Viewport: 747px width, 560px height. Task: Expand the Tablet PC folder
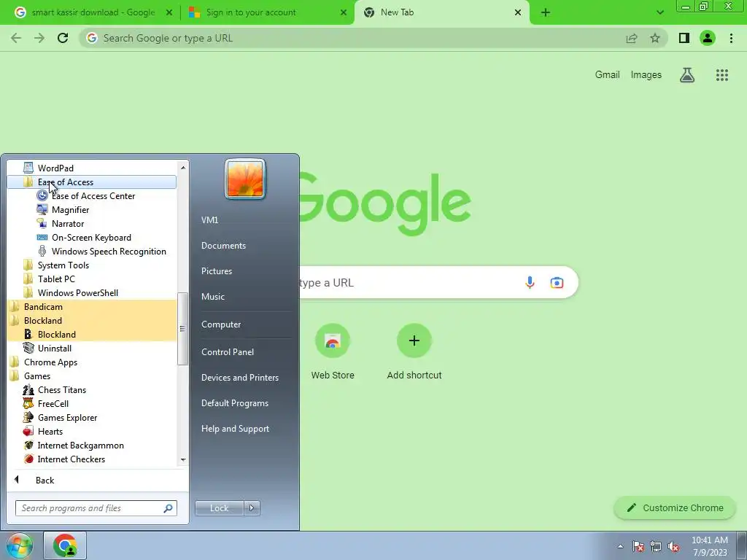56,279
